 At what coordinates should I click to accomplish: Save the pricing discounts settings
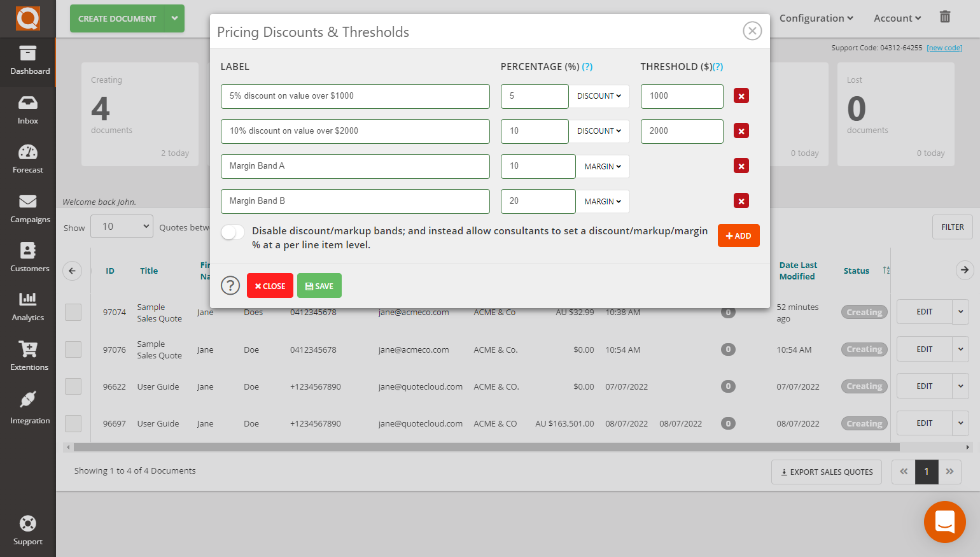[319, 285]
